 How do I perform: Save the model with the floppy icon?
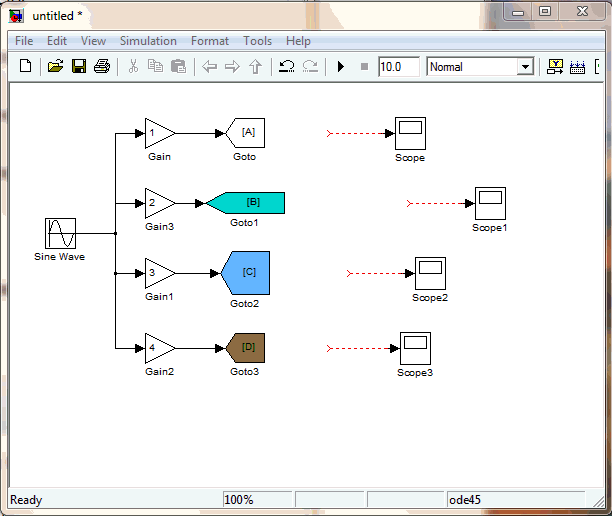tap(79, 67)
